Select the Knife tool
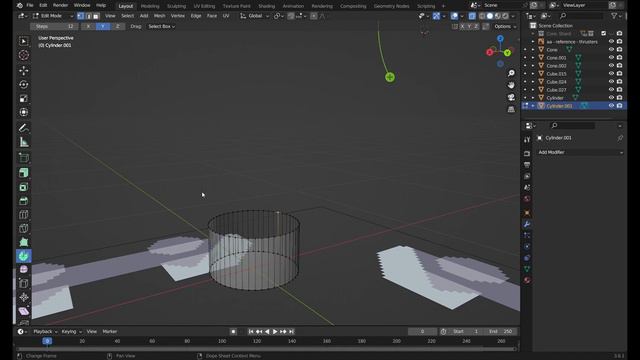 click(x=24, y=229)
